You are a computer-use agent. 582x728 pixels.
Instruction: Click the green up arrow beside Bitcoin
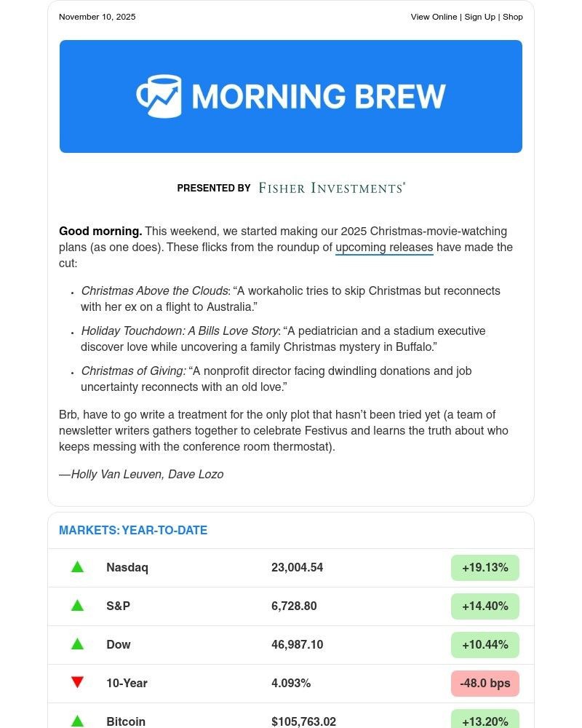tap(77, 721)
